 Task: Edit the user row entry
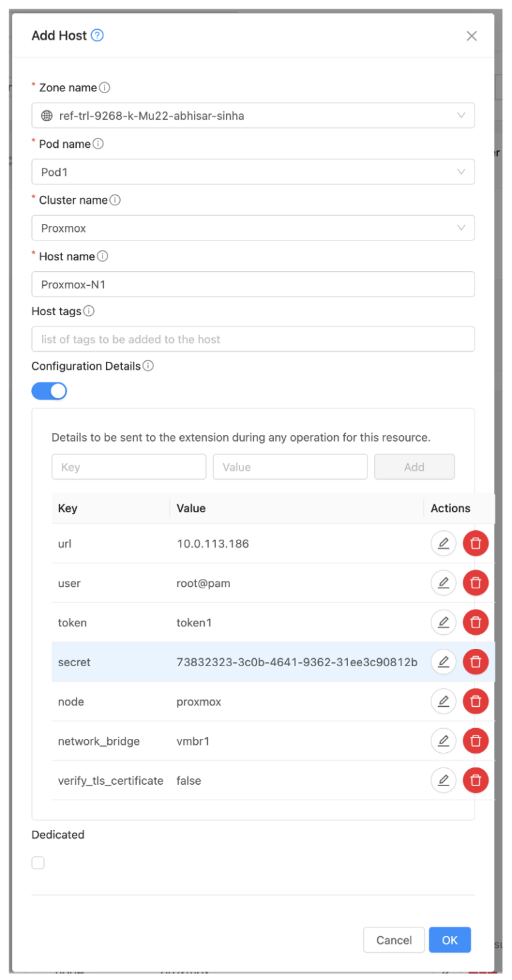pos(443,583)
